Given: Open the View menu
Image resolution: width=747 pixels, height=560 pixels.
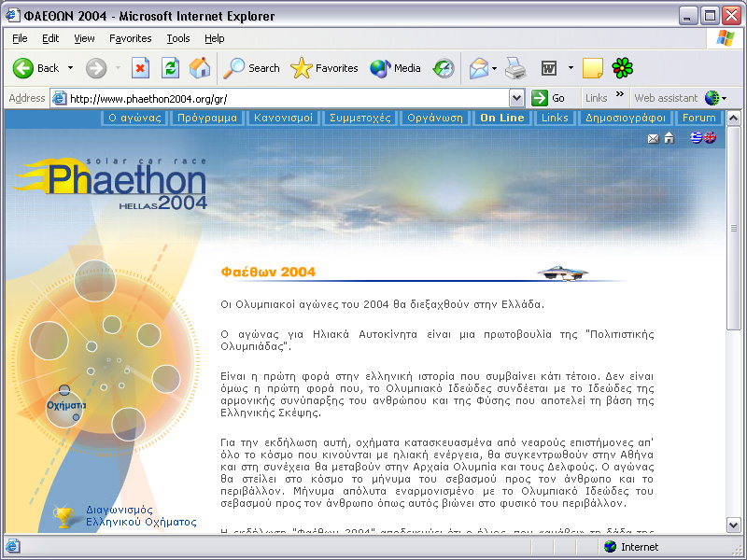Looking at the screenshot, I should click(x=84, y=38).
